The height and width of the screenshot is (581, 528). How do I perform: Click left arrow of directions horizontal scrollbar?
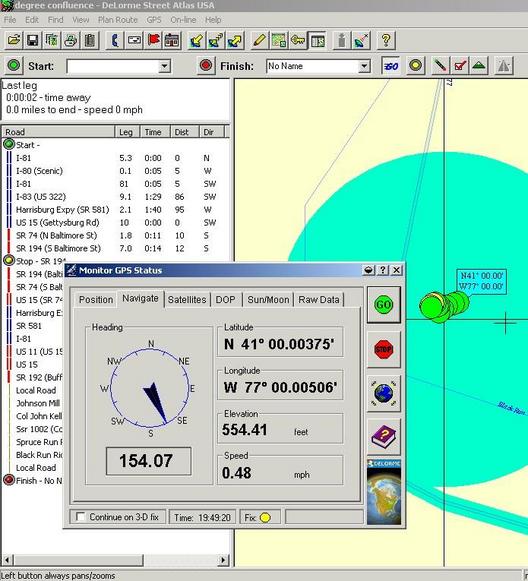7,560
